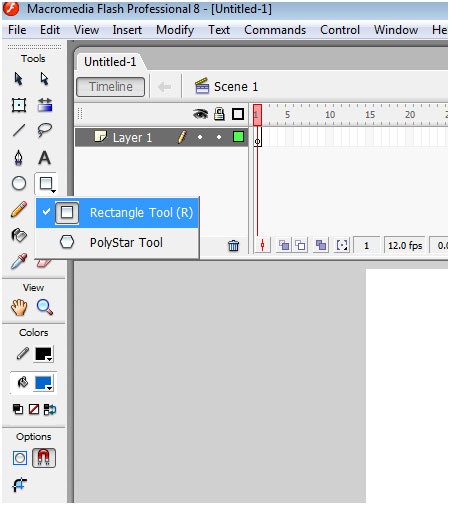Click the Flash application icon in title bar
Viewport: 450px width, 505px height.
point(11,8)
